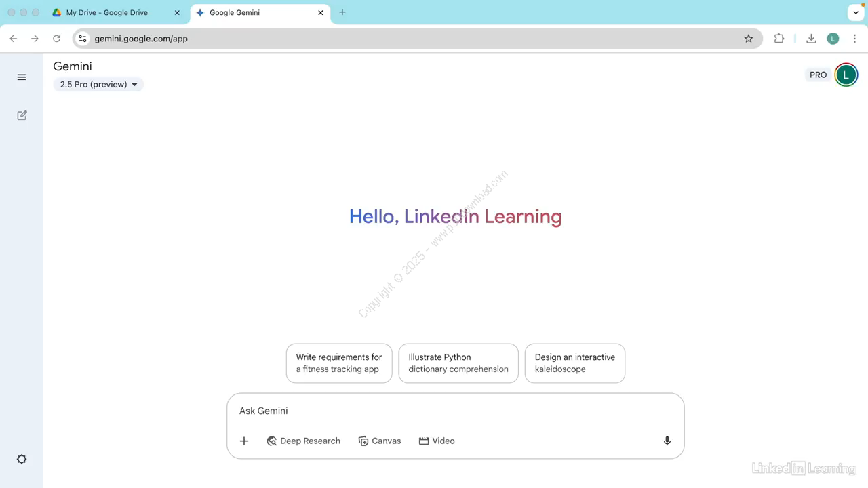868x488 pixels.
Task: Click the Chrome profile avatar in toolbar
Action: click(833, 39)
